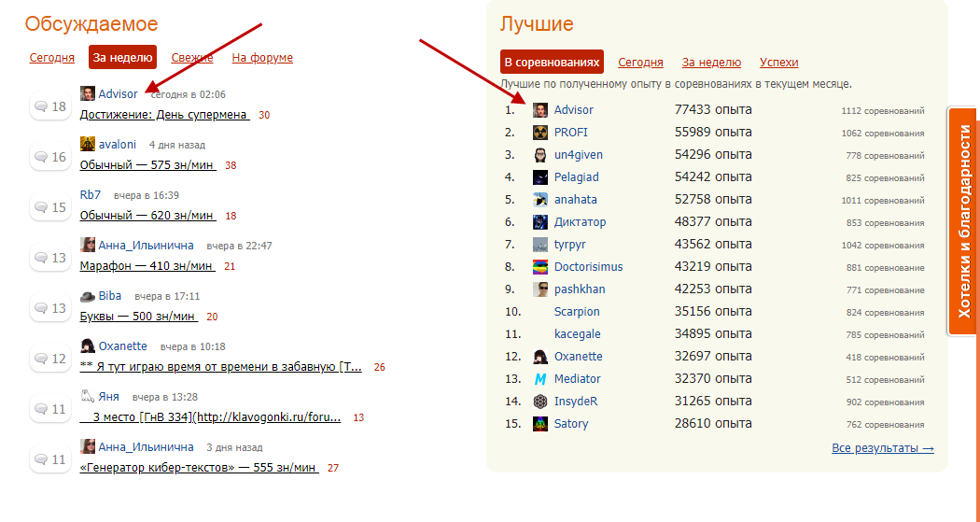Click Анна_Ильинична's avatar next to Марафон post

pyautogui.click(x=88, y=245)
